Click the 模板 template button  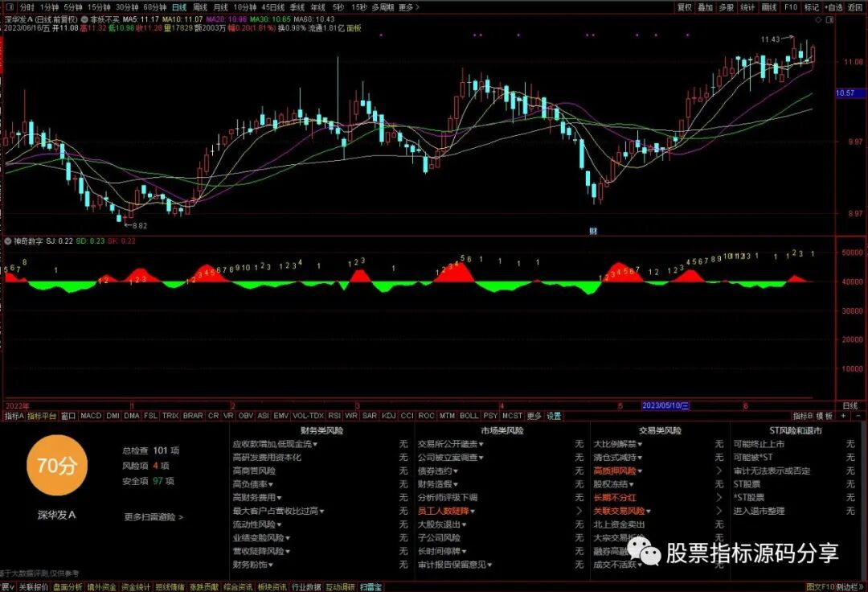point(825,415)
